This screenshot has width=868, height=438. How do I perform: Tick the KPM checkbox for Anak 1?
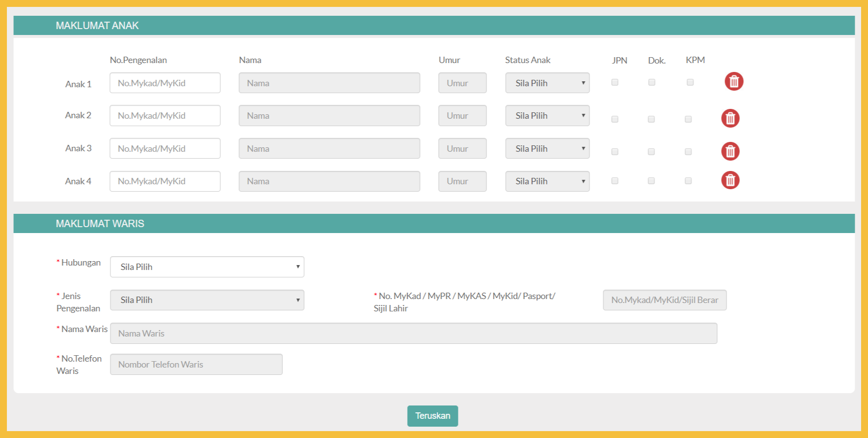(690, 82)
